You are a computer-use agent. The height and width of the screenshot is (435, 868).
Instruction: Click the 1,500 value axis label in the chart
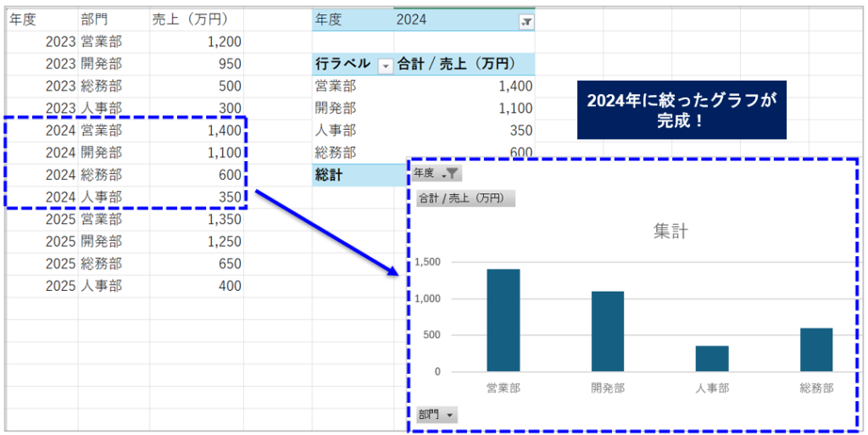click(427, 262)
